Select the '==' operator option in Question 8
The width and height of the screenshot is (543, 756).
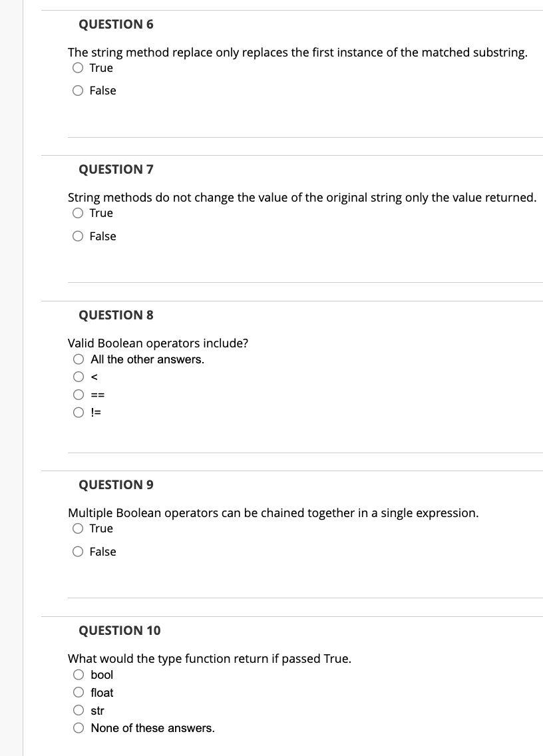[78, 394]
